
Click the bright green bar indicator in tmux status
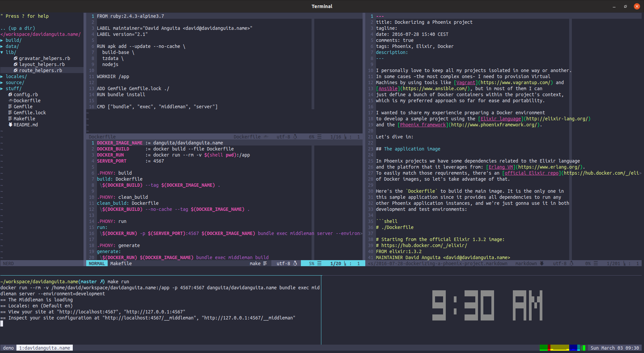pyautogui.click(x=584, y=348)
